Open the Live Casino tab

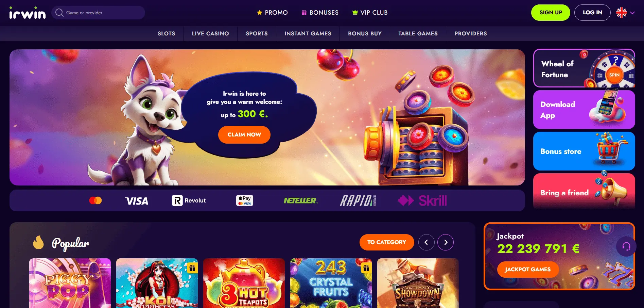coord(210,33)
